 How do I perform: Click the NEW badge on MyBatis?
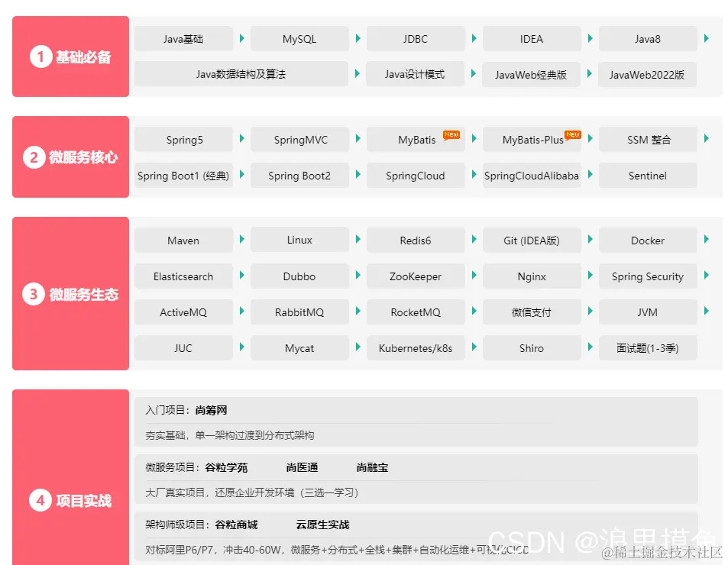point(451,135)
